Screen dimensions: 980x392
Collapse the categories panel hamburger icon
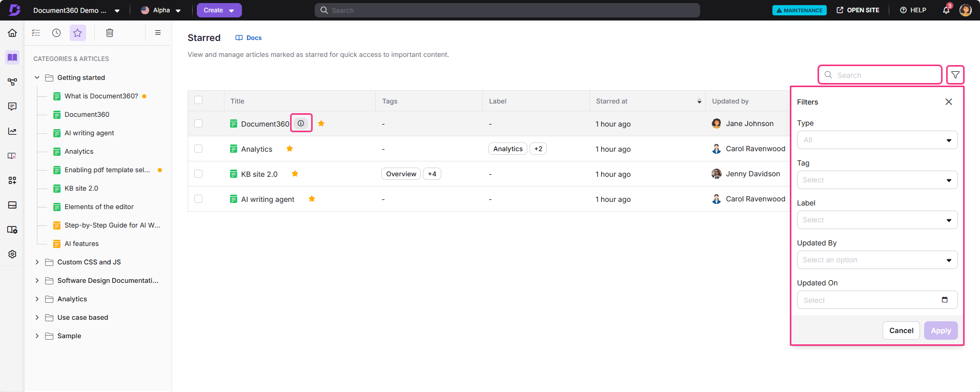(x=158, y=33)
